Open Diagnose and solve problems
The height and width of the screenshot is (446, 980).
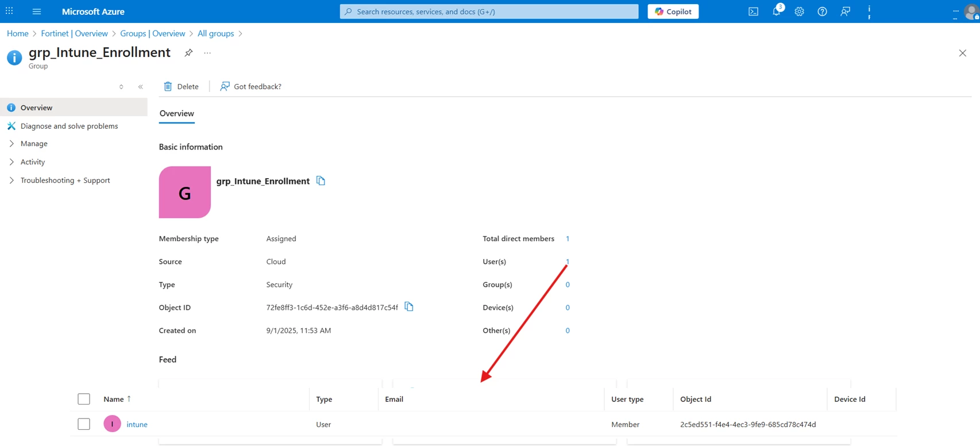(x=69, y=126)
